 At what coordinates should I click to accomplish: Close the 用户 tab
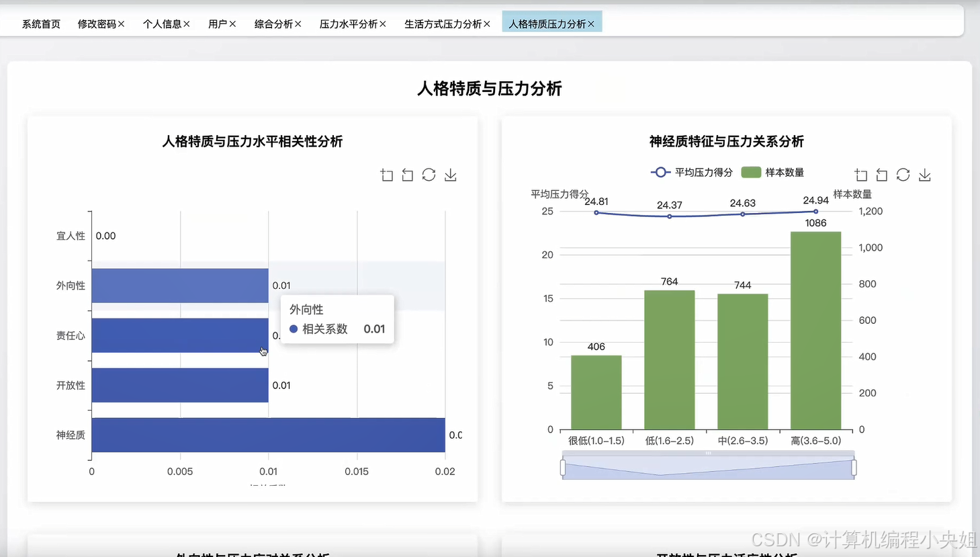click(232, 24)
